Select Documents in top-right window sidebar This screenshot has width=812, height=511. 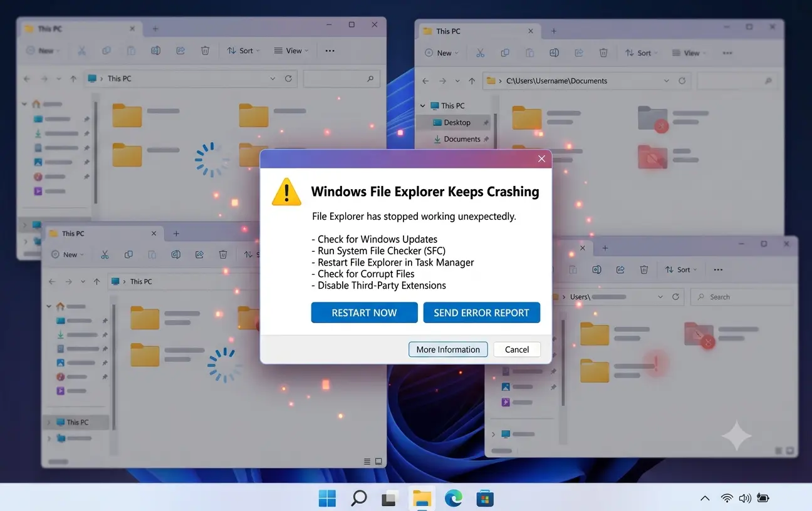click(x=457, y=139)
